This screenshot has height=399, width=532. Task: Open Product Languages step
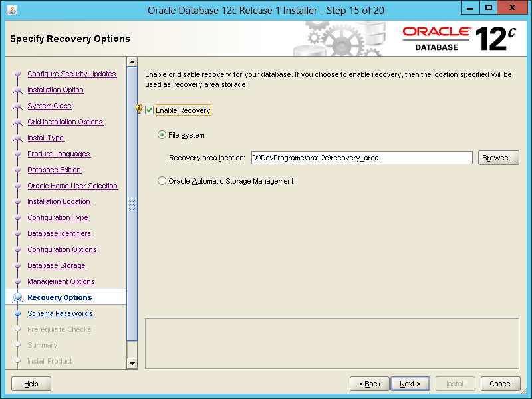click(x=59, y=154)
